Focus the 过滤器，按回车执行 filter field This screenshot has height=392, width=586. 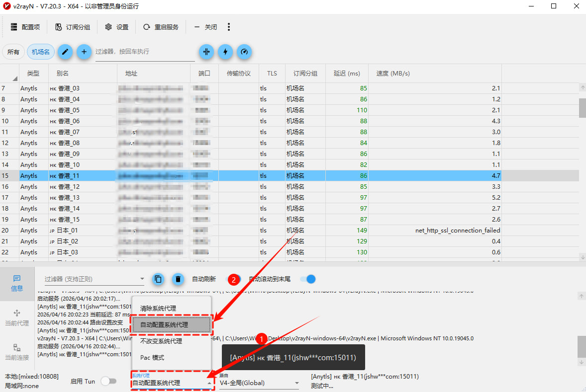tap(145, 52)
